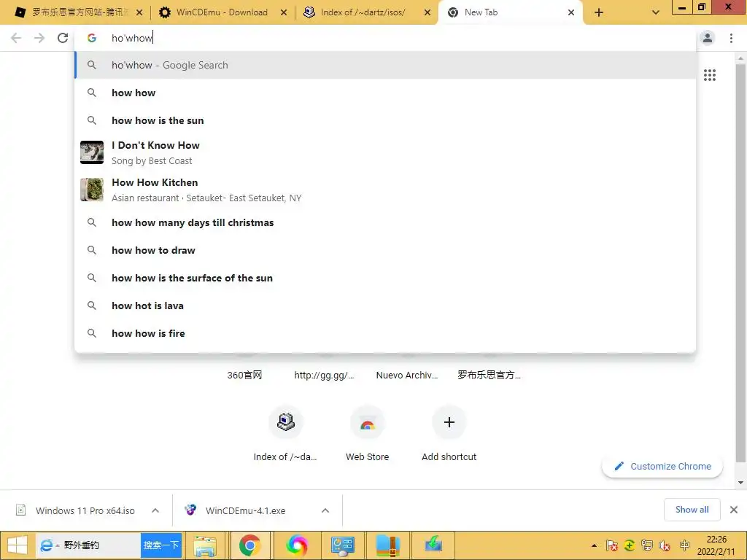Open the http://gg.gg/... shortcut
Screen dimensions: 747x560
pyautogui.click(x=324, y=375)
